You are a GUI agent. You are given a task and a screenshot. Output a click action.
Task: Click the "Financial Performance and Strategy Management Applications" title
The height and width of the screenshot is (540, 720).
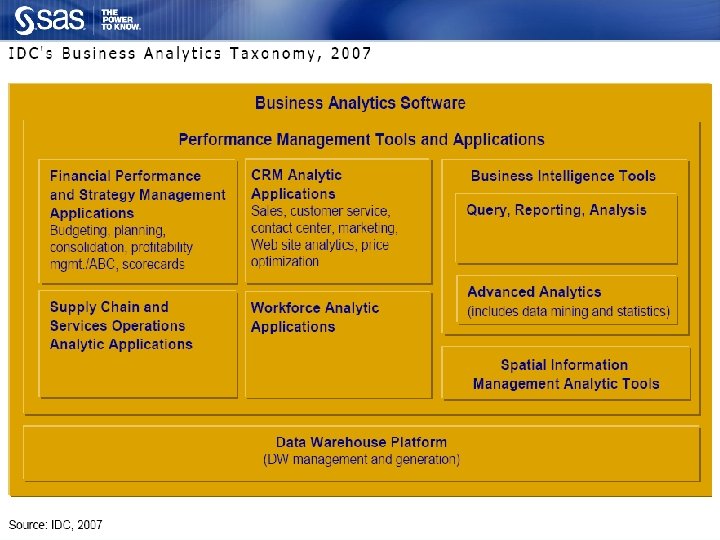(137, 194)
